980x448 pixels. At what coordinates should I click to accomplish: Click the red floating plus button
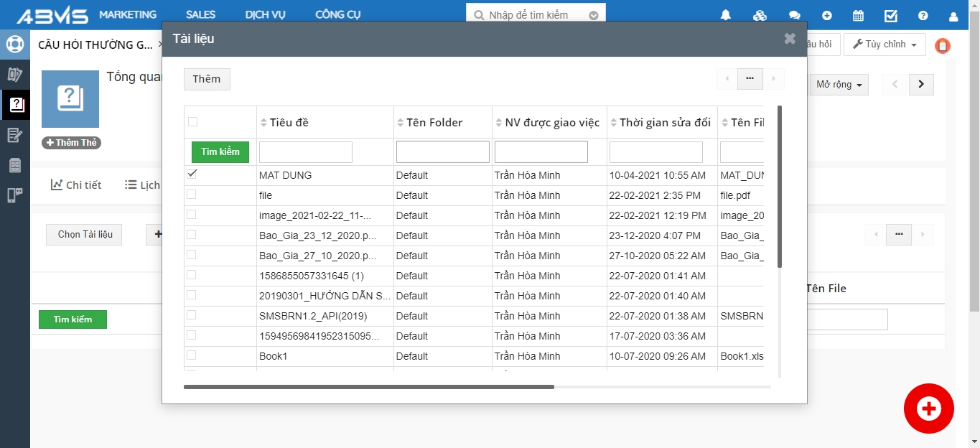[x=928, y=409]
